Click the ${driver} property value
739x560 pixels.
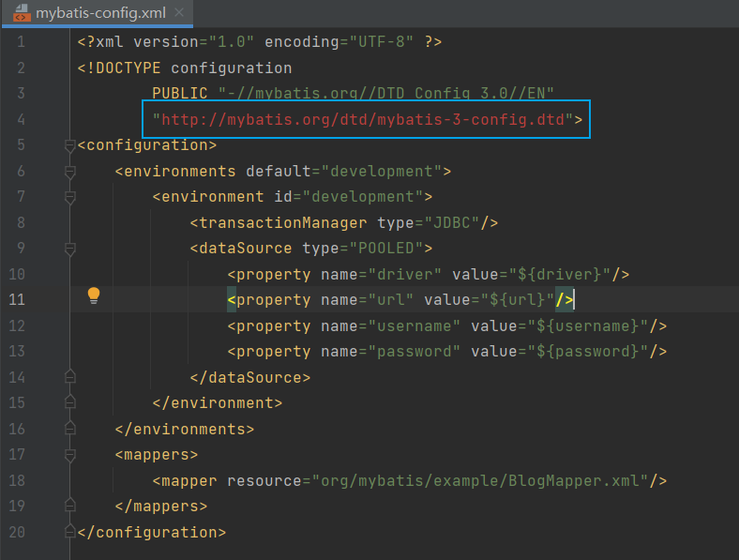point(560,274)
